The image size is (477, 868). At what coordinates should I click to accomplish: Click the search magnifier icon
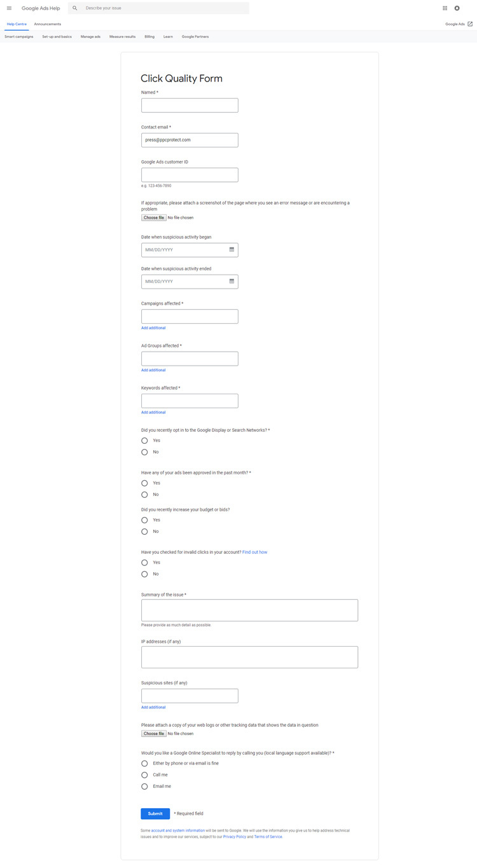[75, 8]
